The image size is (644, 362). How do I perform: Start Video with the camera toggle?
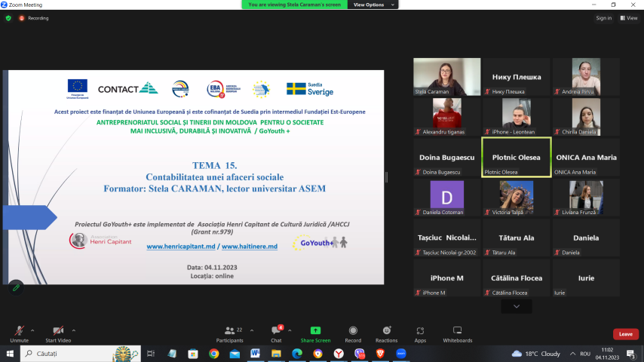point(58,334)
